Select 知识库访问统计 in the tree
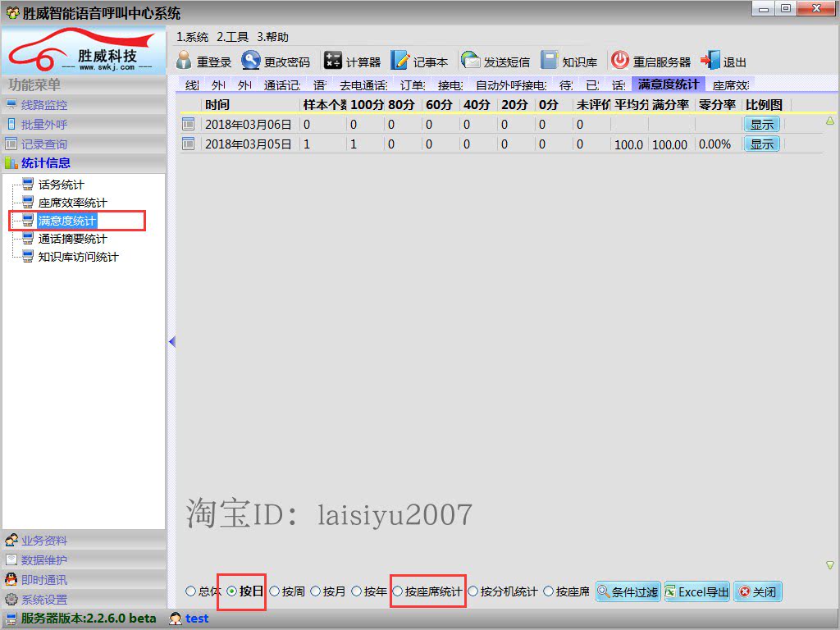Viewport: 840px width, 630px height. pos(78,257)
